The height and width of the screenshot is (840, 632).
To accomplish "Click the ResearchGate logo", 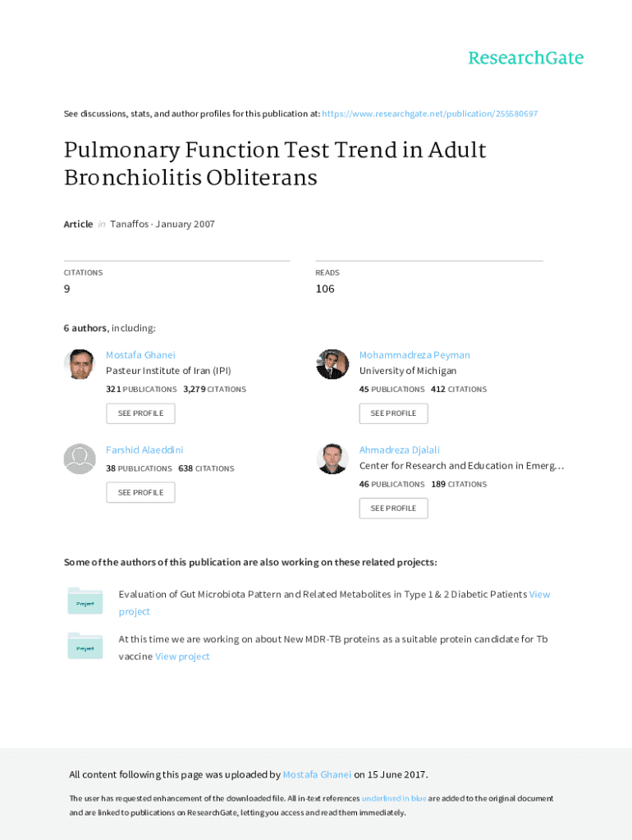I will [525, 58].
